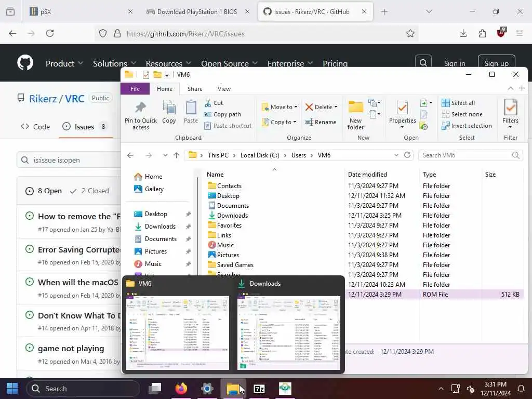Switch to Share ribbon tab

(x=195, y=88)
